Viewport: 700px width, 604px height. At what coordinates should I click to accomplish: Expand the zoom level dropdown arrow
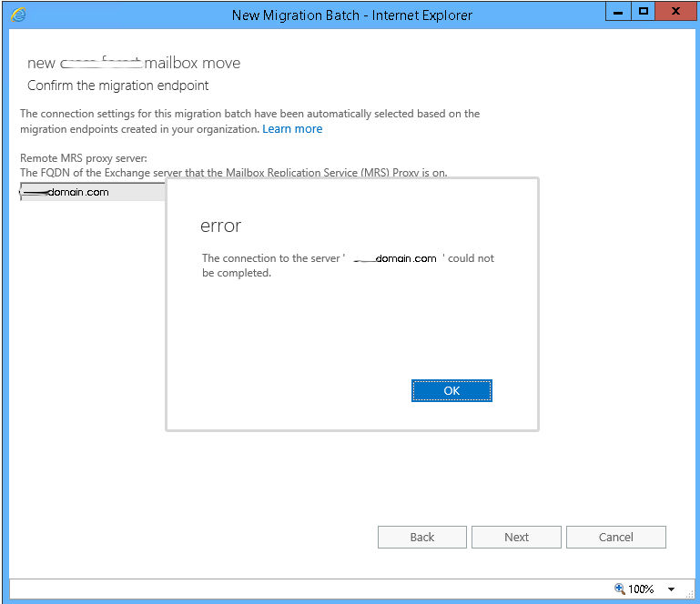(x=672, y=589)
